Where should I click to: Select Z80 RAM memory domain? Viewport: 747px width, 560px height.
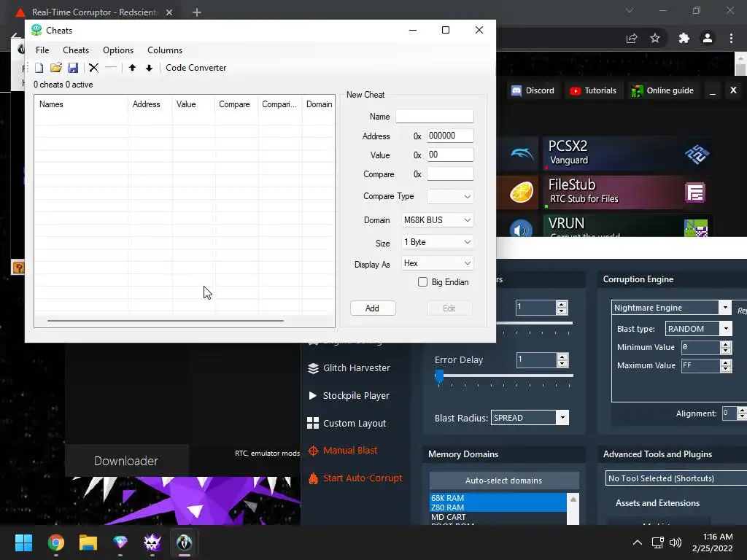point(498,507)
